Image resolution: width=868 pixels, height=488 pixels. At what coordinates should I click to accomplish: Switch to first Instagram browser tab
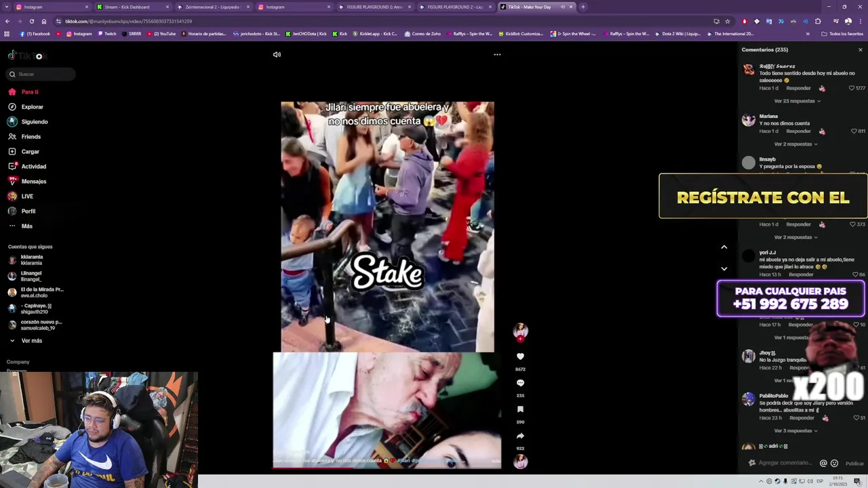tap(51, 7)
